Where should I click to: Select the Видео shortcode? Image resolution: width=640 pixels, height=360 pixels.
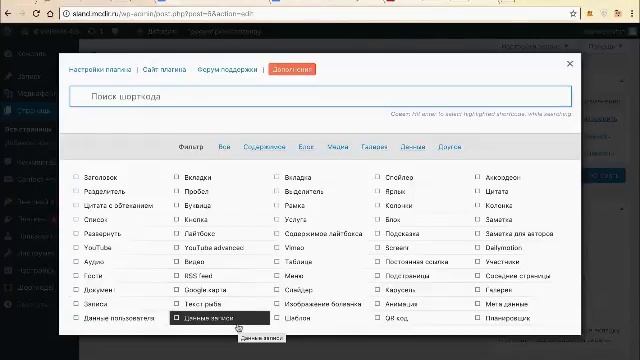[x=194, y=262]
